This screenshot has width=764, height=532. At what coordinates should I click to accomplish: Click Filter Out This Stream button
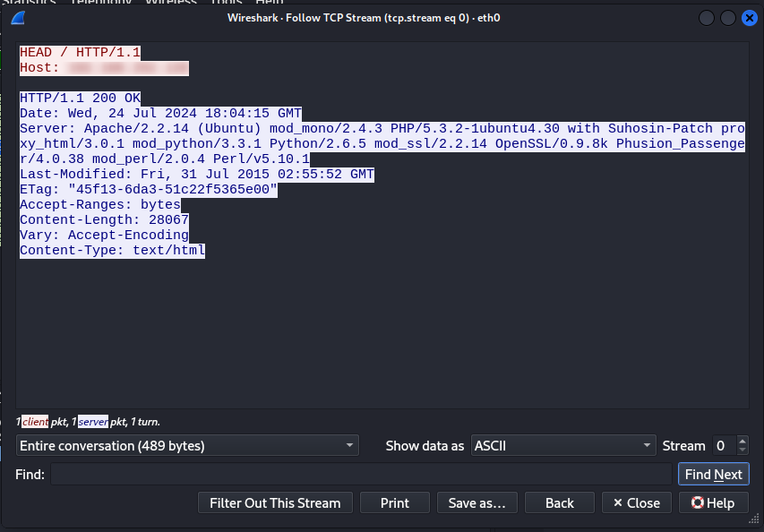(x=275, y=502)
